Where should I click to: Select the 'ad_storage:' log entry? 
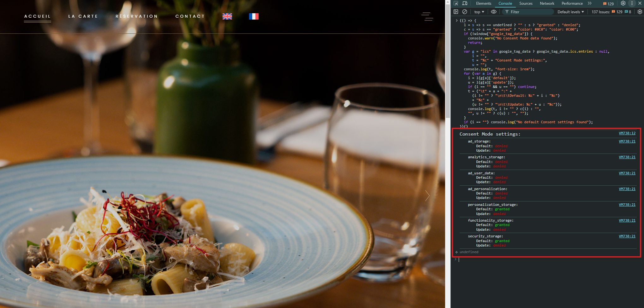(479, 142)
